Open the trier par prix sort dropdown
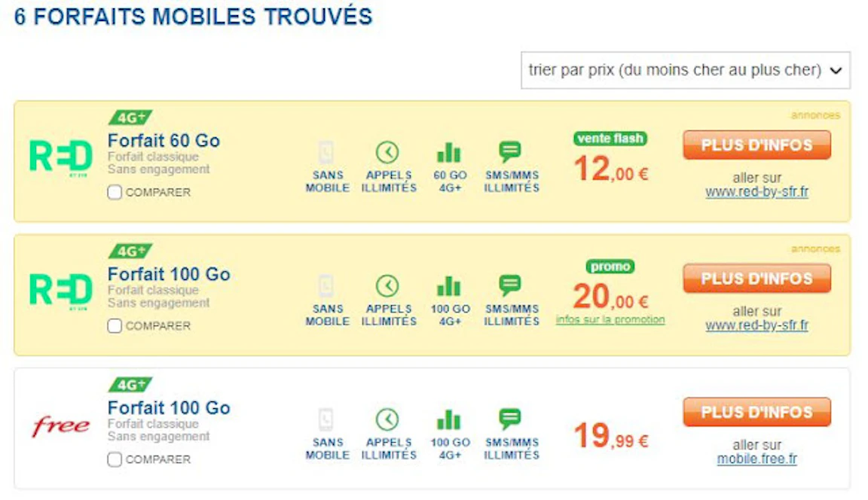The image size is (868, 500). pyautogui.click(x=686, y=70)
